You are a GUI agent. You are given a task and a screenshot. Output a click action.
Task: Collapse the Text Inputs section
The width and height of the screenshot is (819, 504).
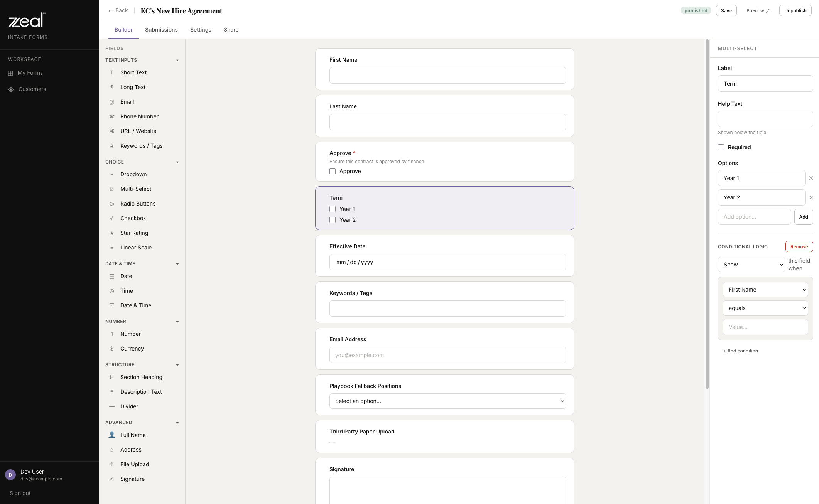[x=177, y=60]
